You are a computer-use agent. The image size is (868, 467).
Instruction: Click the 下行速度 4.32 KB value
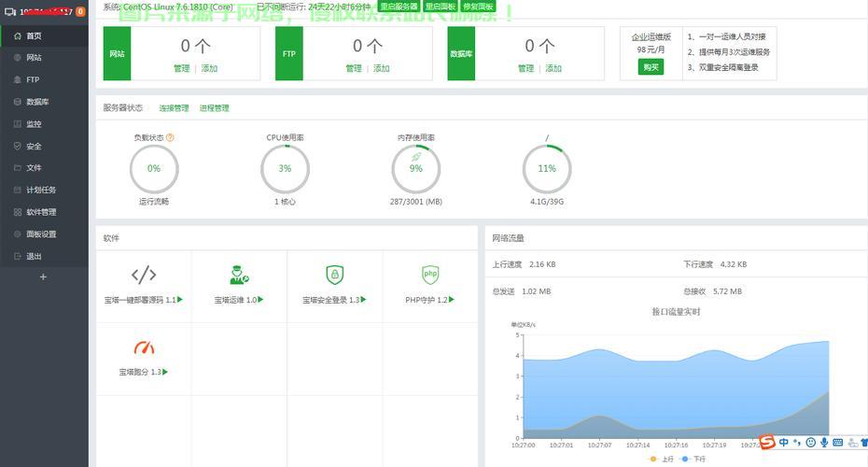click(x=734, y=264)
